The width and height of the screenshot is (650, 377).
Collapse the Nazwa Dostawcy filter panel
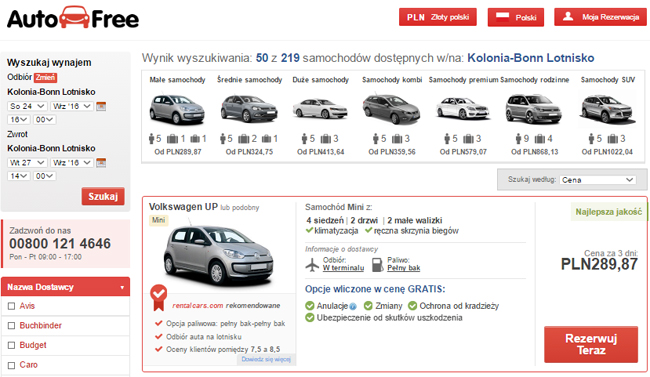65,287
